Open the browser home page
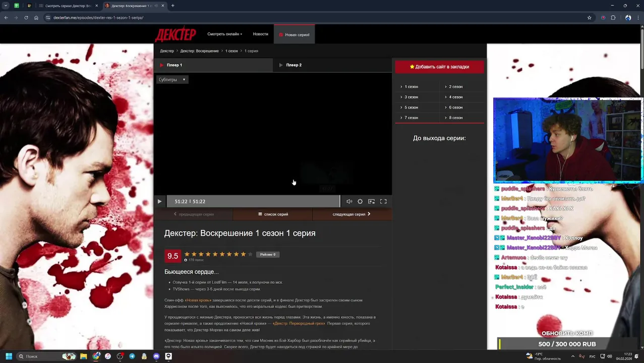Image resolution: width=644 pixels, height=363 pixels. pos(36,18)
